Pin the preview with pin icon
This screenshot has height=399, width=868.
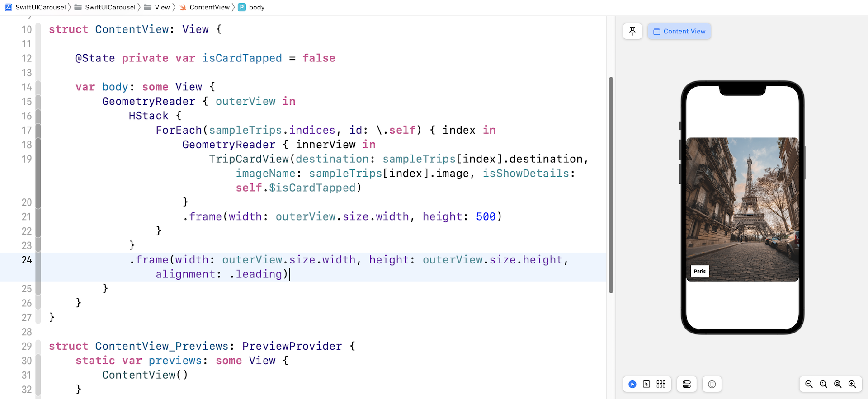632,31
